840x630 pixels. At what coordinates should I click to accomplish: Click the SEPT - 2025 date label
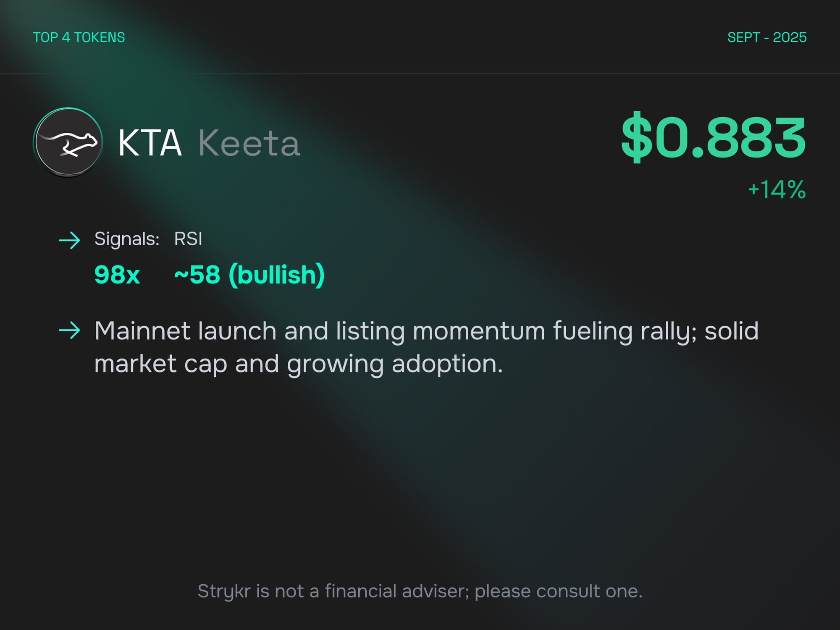pyautogui.click(x=767, y=37)
